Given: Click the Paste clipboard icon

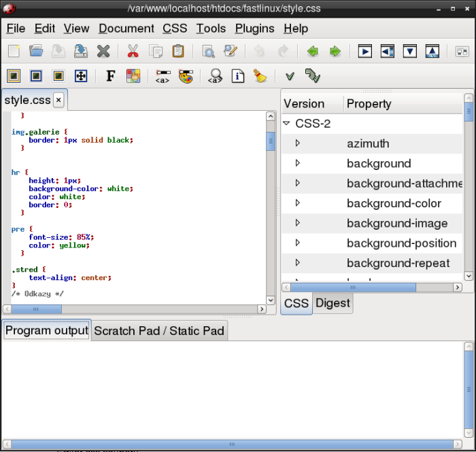Looking at the screenshot, I should 178,51.
